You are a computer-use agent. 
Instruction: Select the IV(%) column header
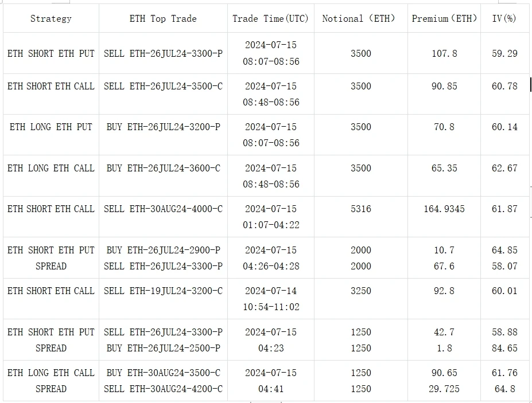coord(504,18)
